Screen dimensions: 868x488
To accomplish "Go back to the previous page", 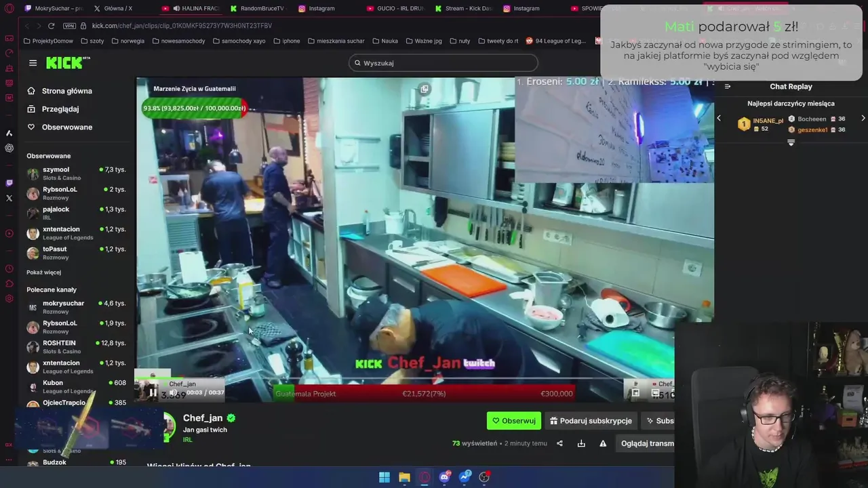I will [27, 26].
